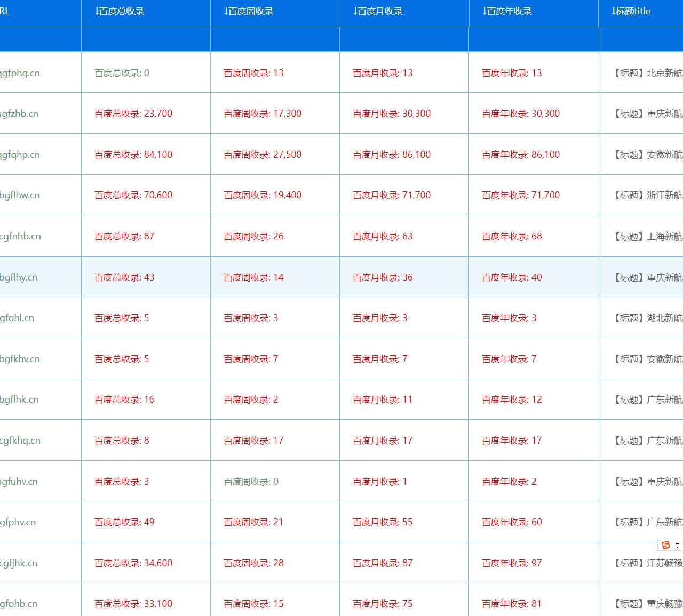This screenshot has width=683, height=616.
Task: Sort by the 百度月收录 column header
Action: pos(378,11)
